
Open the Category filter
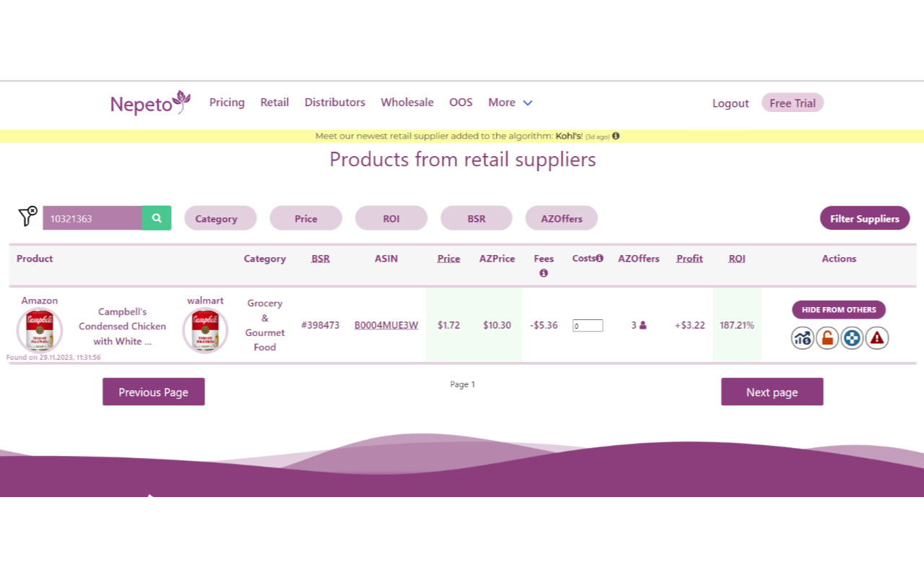220,218
